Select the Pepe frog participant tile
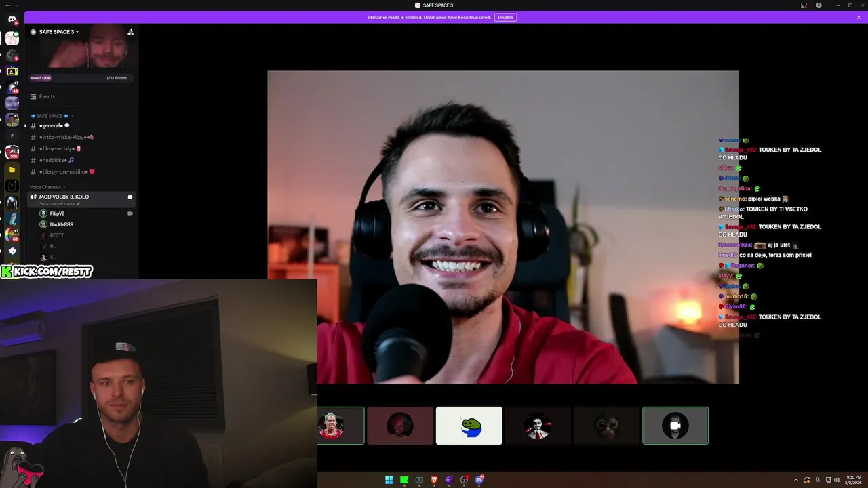 [x=469, y=426]
